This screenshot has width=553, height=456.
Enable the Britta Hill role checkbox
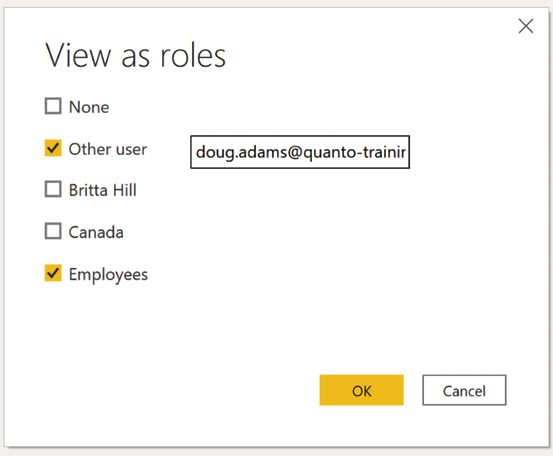click(x=53, y=189)
